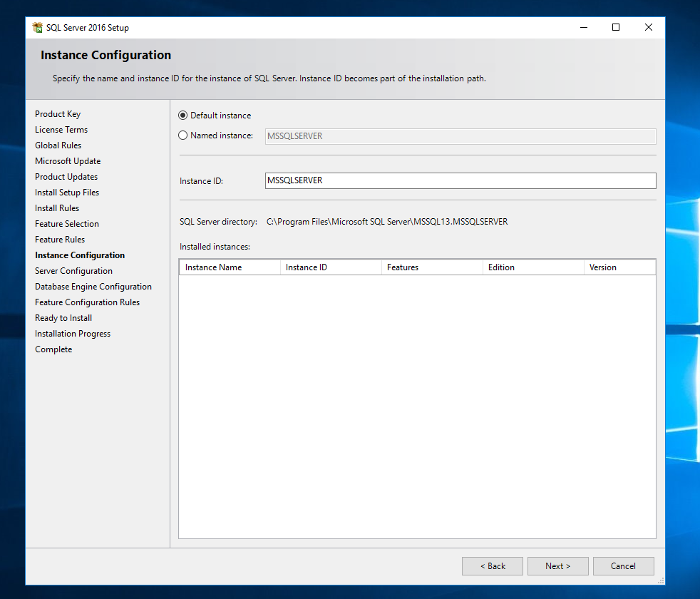Go to Feature Selection step
The image size is (700, 599).
click(66, 223)
